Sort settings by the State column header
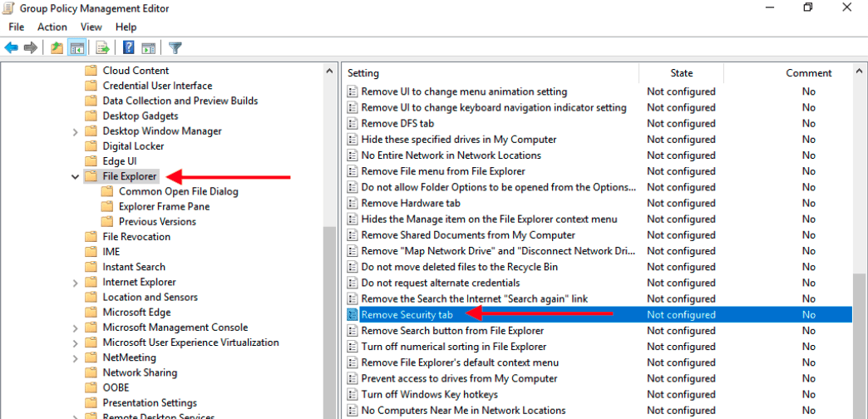Screen dimensions: 868x419 click(x=681, y=73)
